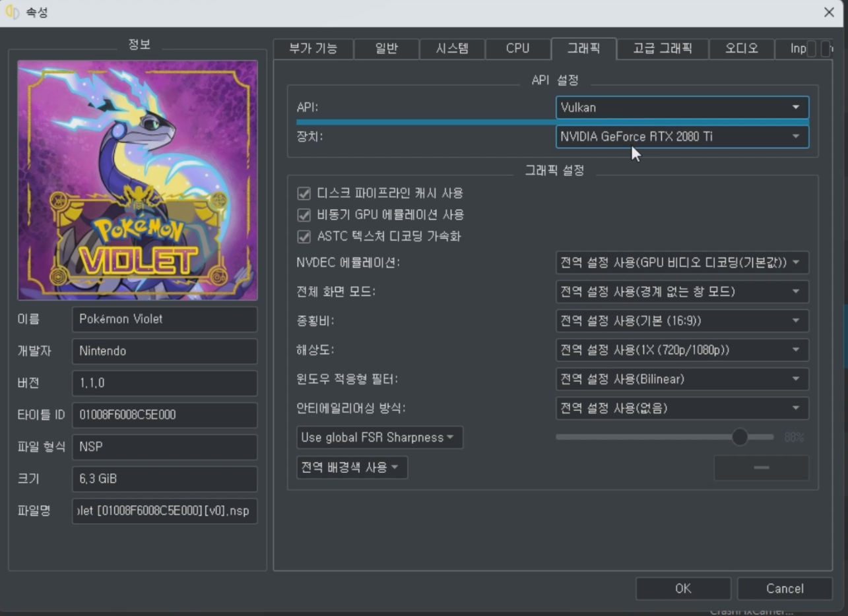Switch to the partially visible Inp tab

tap(791, 49)
